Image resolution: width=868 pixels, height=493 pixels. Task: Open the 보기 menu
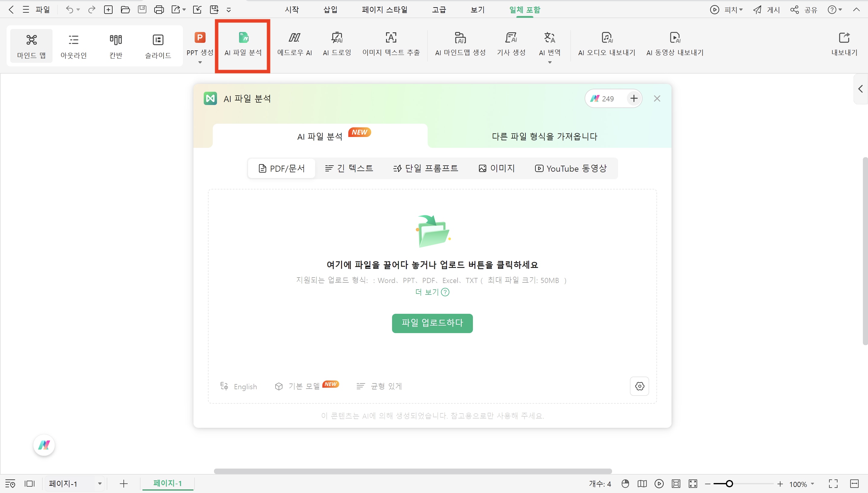[x=477, y=9]
